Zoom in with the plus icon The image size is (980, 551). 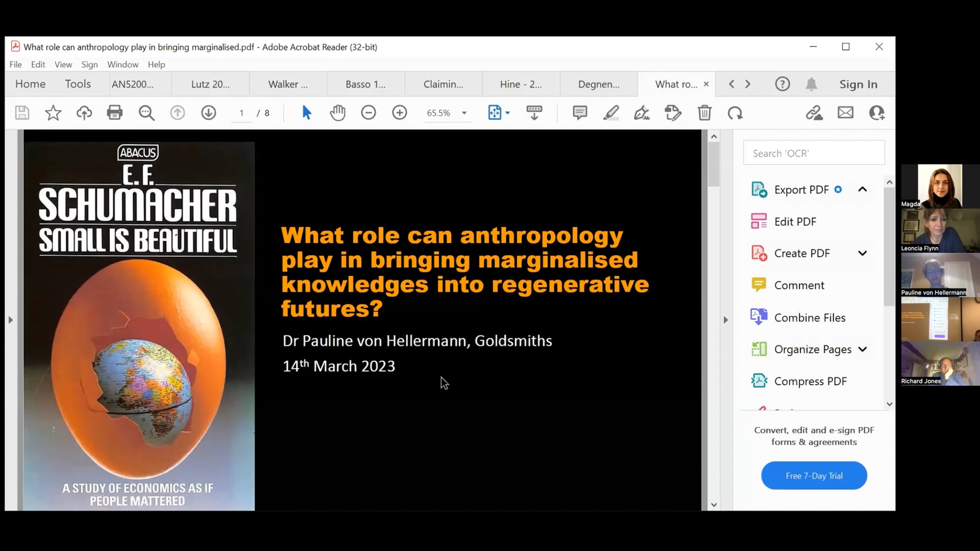[x=399, y=113]
